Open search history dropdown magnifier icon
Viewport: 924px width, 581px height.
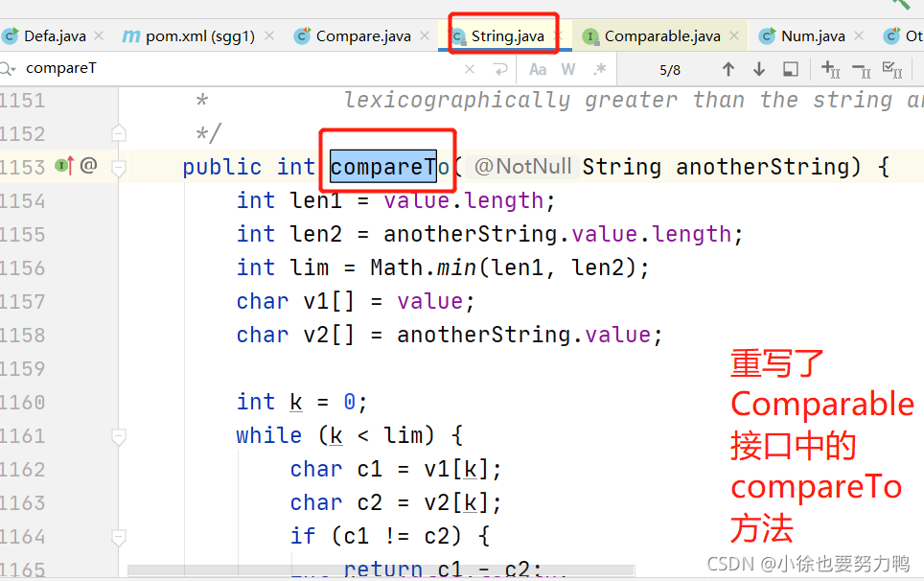coord(8,69)
